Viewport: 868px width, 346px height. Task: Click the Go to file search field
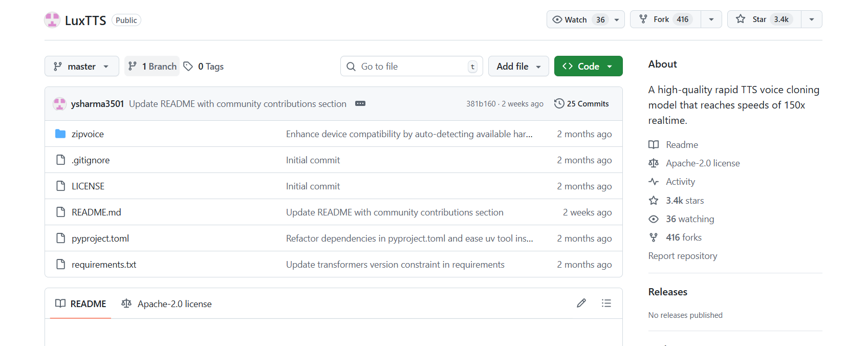(411, 66)
